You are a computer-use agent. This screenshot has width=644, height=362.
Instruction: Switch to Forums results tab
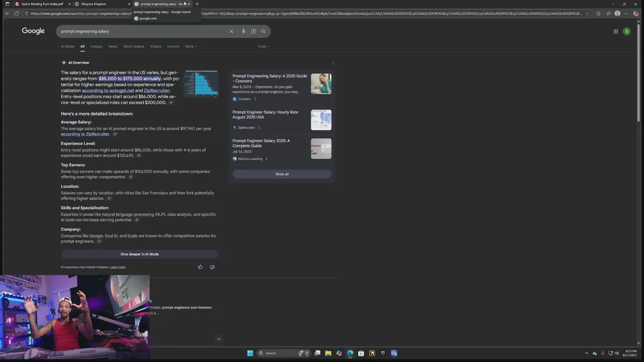pos(173,46)
